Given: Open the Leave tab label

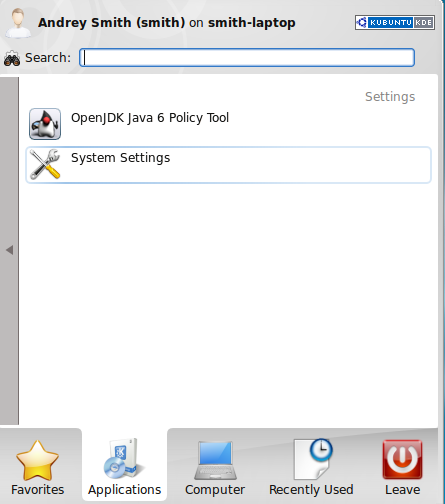Looking at the screenshot, I should 403,490.
